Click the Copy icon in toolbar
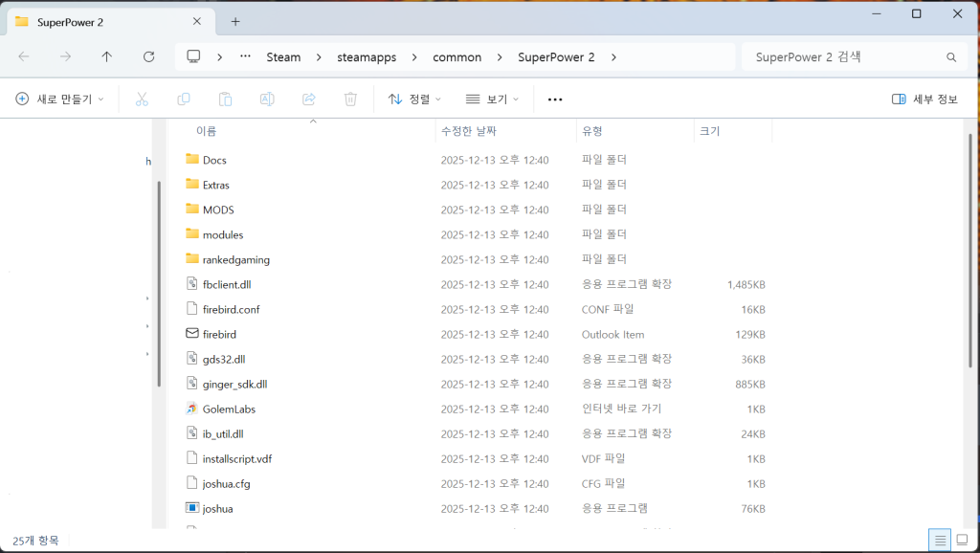 coord(184,100)
